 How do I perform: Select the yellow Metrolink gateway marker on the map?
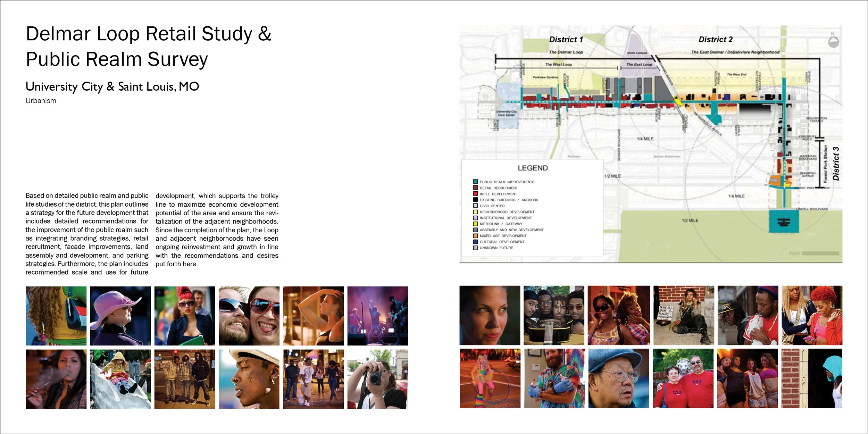coord(677,100)
